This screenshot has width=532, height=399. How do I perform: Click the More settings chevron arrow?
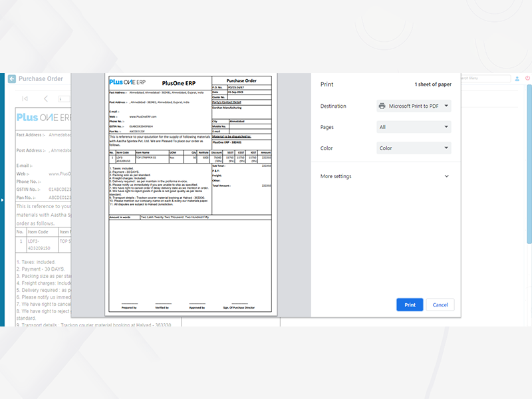point(446,176)
